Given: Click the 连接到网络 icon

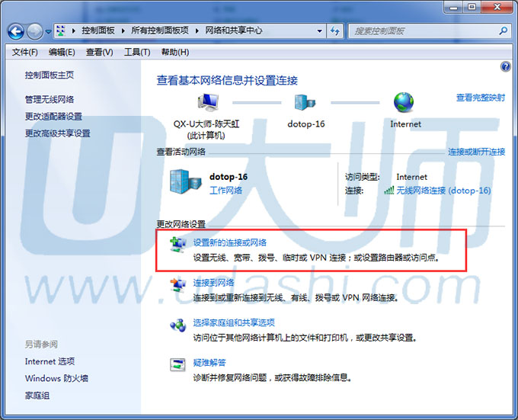Looking at the screenshot, I should pos(177,287).
